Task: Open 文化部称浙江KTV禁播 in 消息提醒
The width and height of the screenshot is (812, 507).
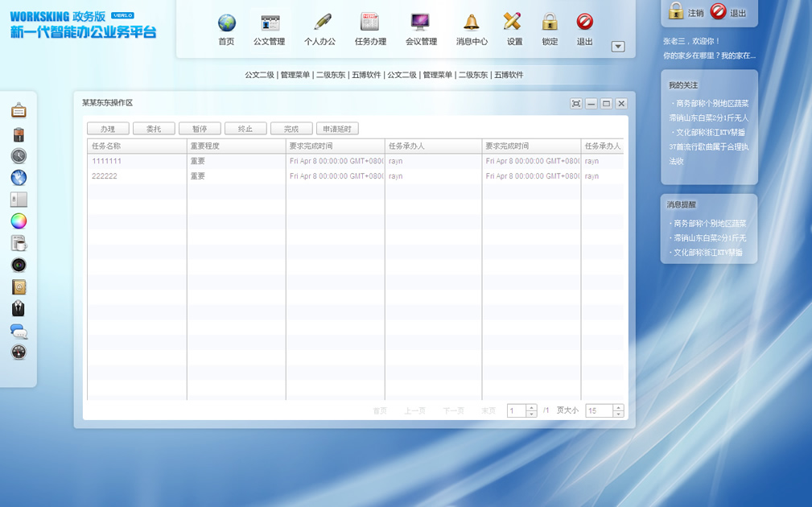Action: pos(708,253)
